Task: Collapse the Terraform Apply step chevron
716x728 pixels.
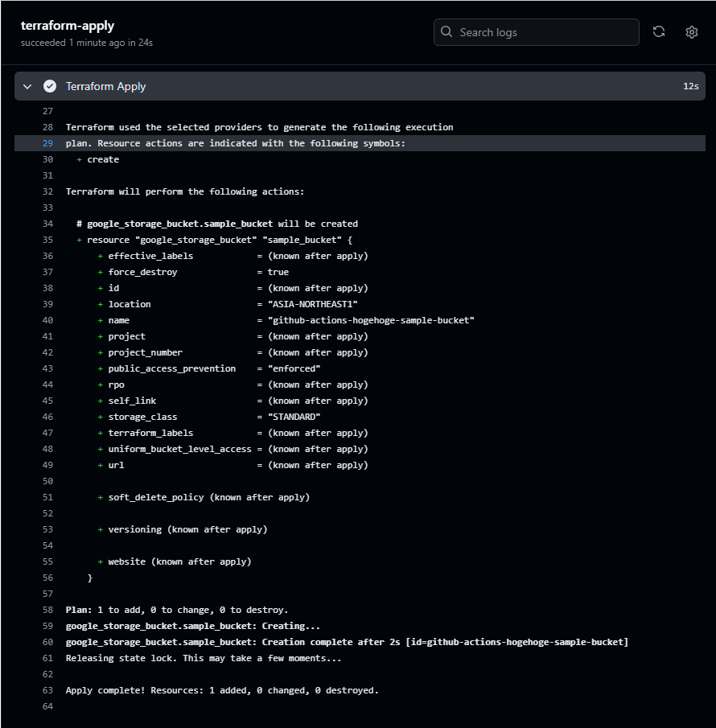Action: tap(27, 86)
